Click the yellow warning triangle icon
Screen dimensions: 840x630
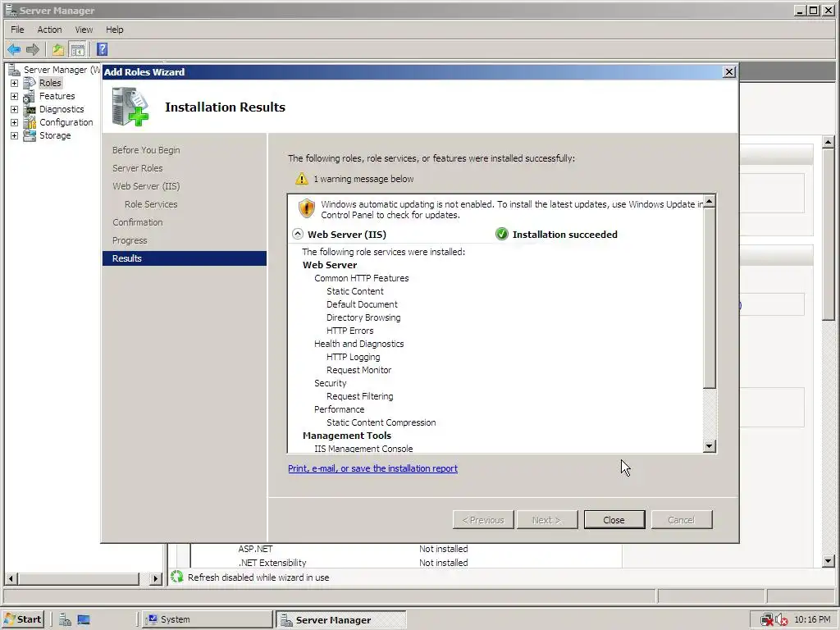(302, 178)
